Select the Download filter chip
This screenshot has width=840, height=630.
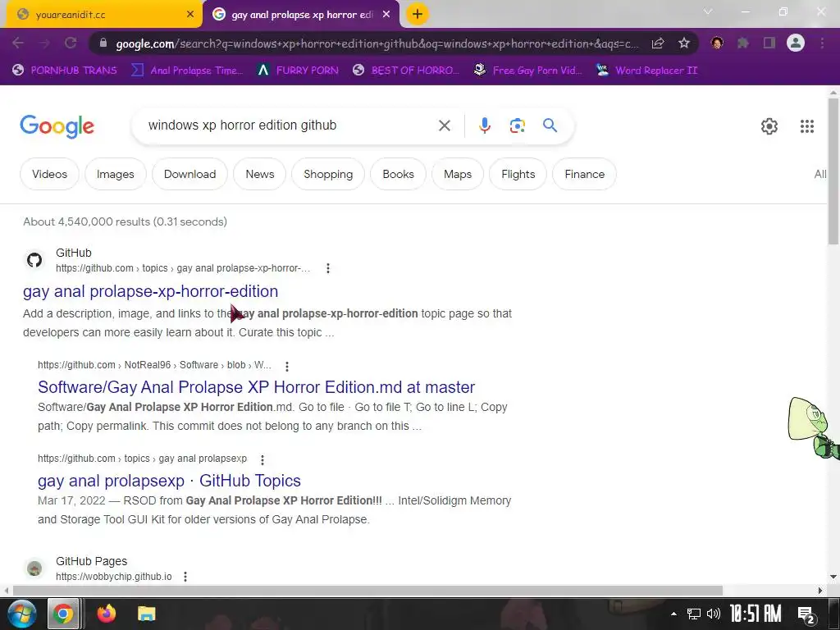189,174
